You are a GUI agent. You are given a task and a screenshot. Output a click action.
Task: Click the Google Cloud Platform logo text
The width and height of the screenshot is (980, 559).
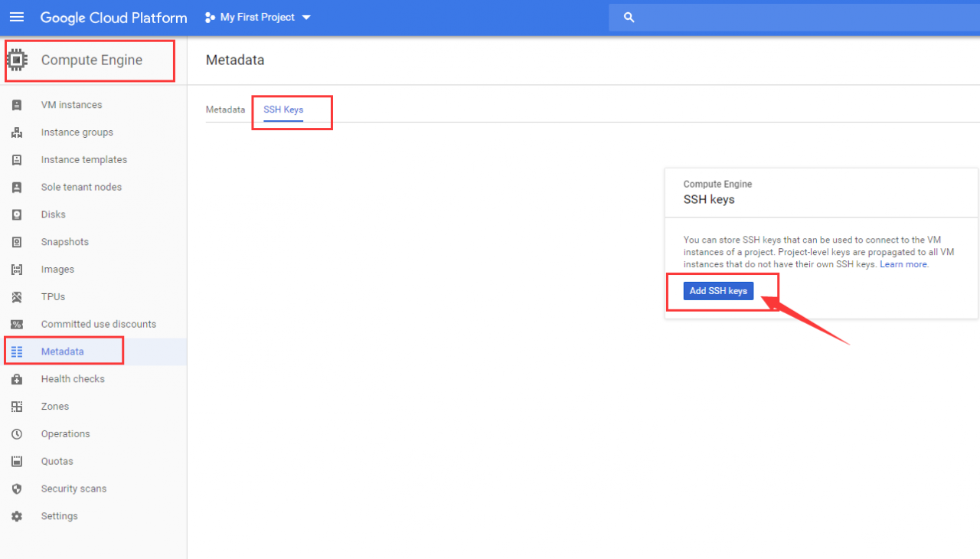pos(113,18)
